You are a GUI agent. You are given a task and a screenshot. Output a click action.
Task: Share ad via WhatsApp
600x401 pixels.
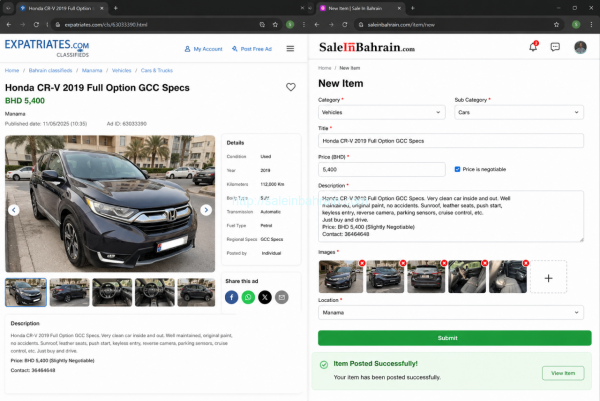248,297
